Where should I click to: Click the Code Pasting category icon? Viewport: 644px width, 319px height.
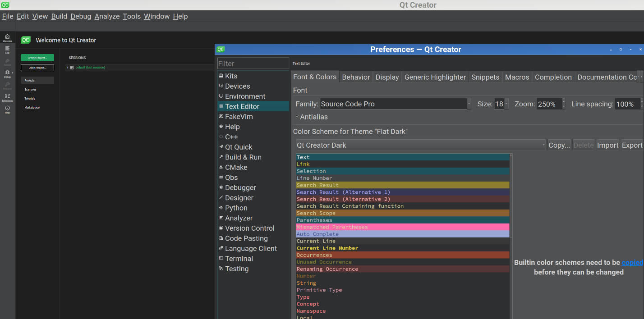221,238
